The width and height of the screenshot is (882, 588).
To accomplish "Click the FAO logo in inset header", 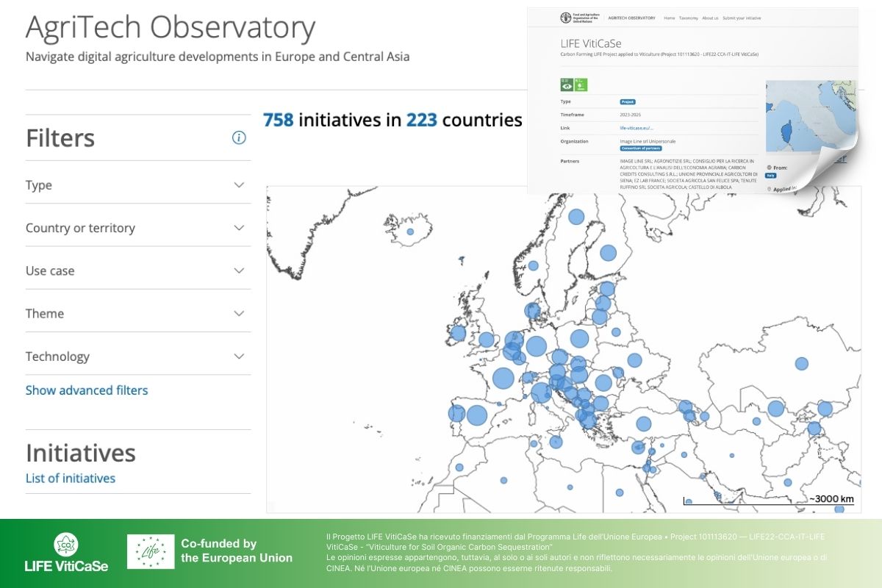I will point(565,18).
